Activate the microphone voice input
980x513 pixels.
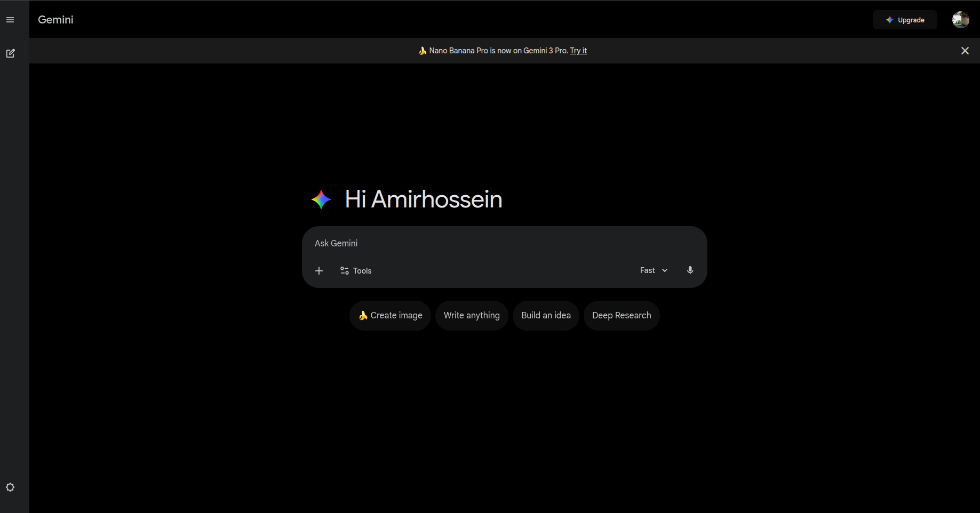(x=690, y=270)
